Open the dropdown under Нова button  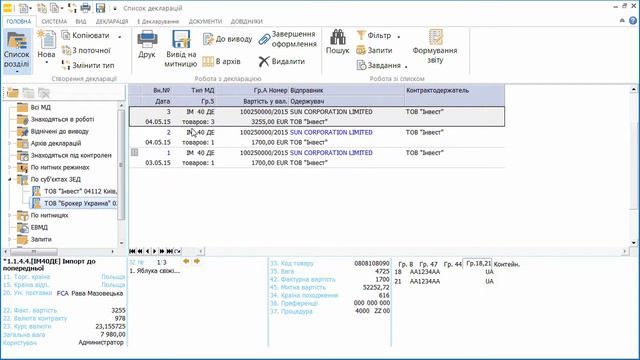click(x=46, y=62)
